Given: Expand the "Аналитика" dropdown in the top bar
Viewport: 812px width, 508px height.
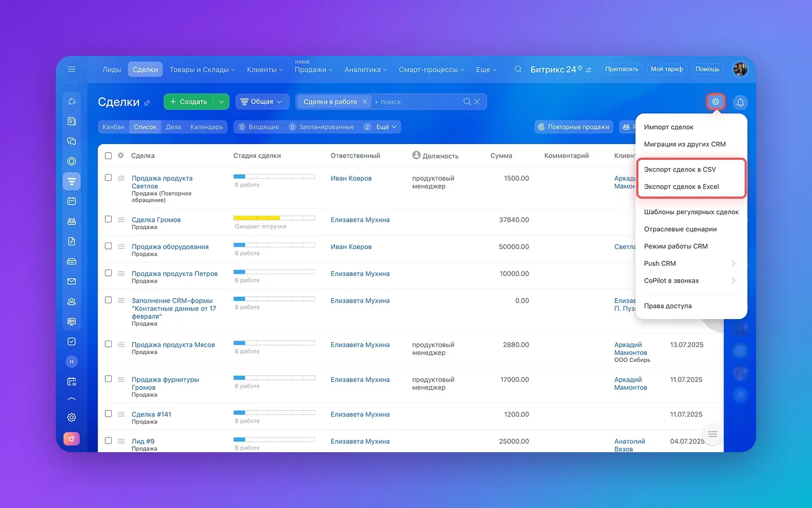Looking at the screenshot, I should [x=365, y=70].
